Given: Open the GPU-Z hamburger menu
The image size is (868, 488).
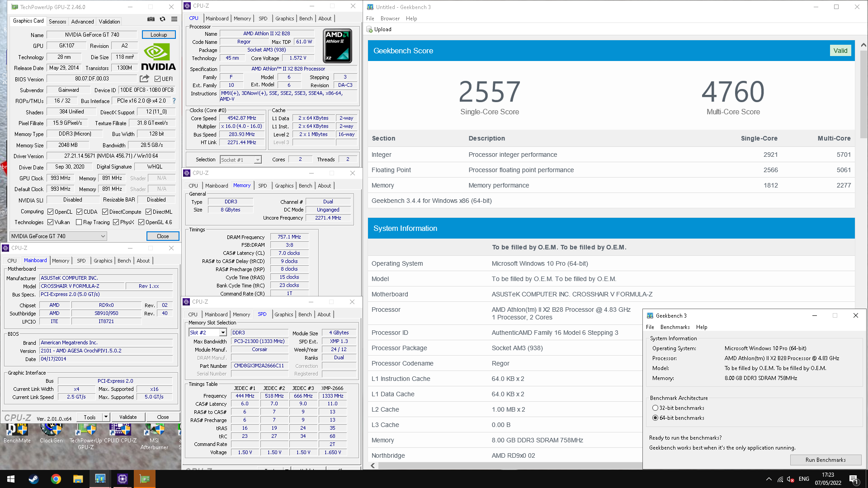Looking at the screenshot, I should [175, 19].
